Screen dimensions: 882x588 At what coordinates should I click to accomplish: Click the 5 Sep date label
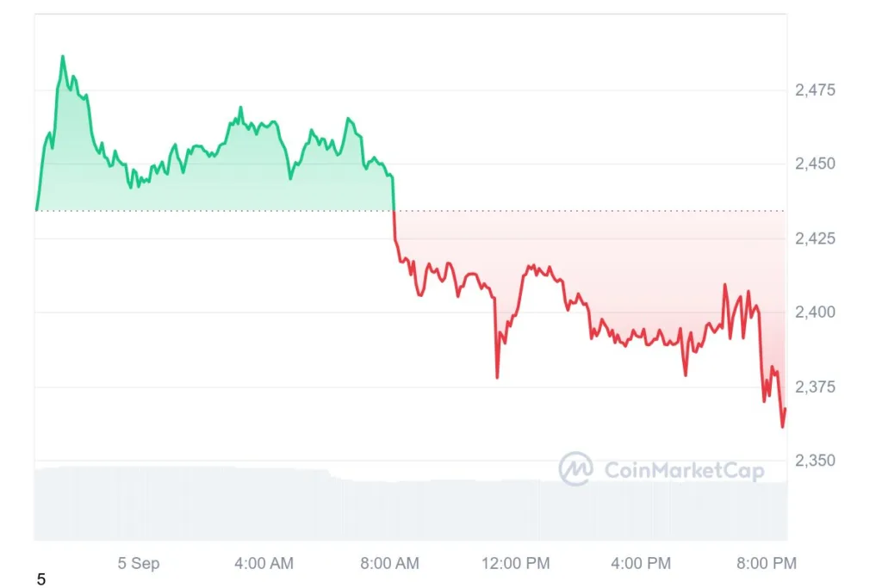(139, 563)
